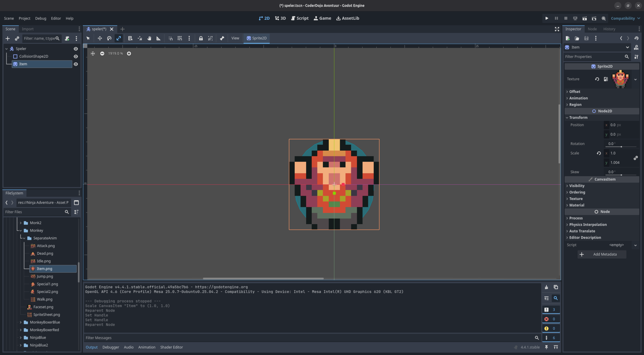Image resolution: width=644 pixels, height=355 pixels.
Task: Attach a script to the selected node
Action: coord(67,38)
